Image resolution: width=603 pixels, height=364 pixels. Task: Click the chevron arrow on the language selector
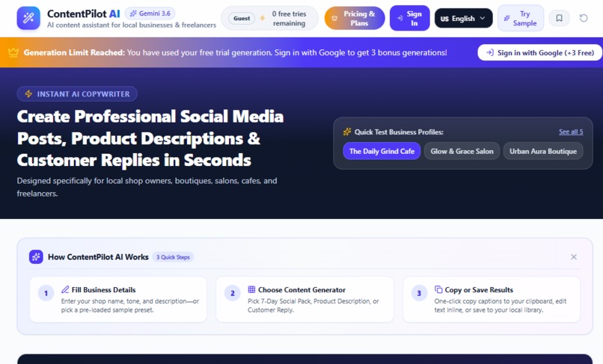coord(483,18)
